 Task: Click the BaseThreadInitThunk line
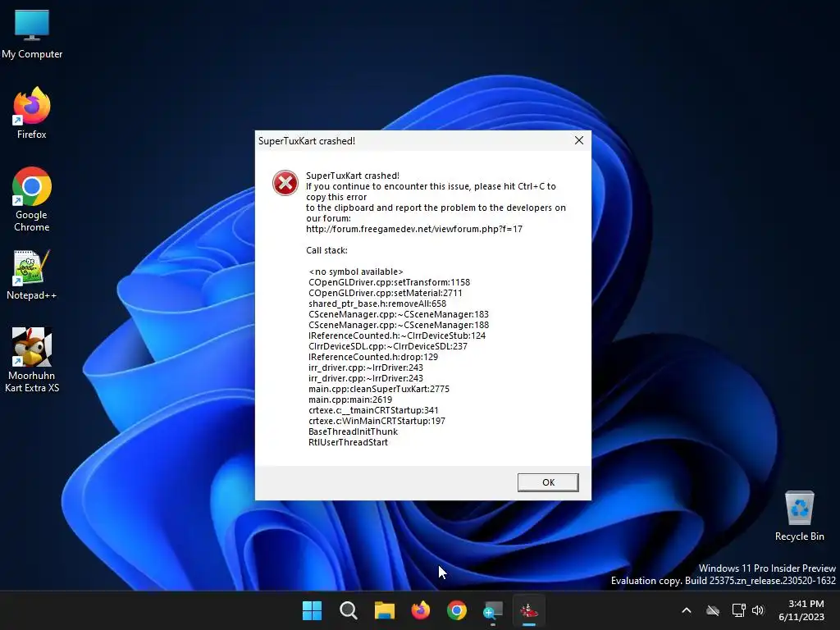(x=353, y=431)
